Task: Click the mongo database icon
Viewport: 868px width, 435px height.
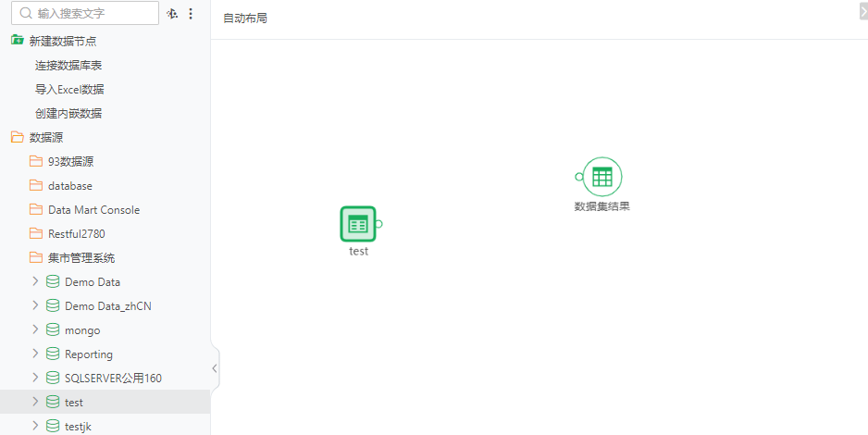Action: (x=53, y=330)
